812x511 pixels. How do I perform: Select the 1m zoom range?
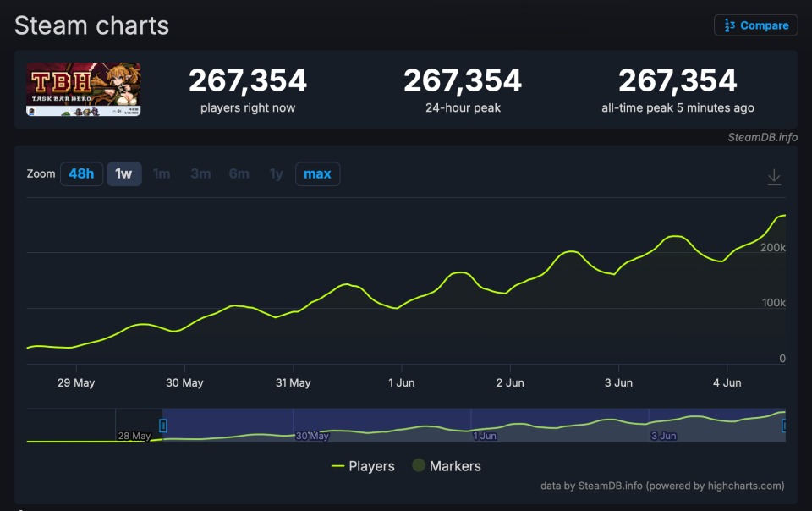point(162,174)
